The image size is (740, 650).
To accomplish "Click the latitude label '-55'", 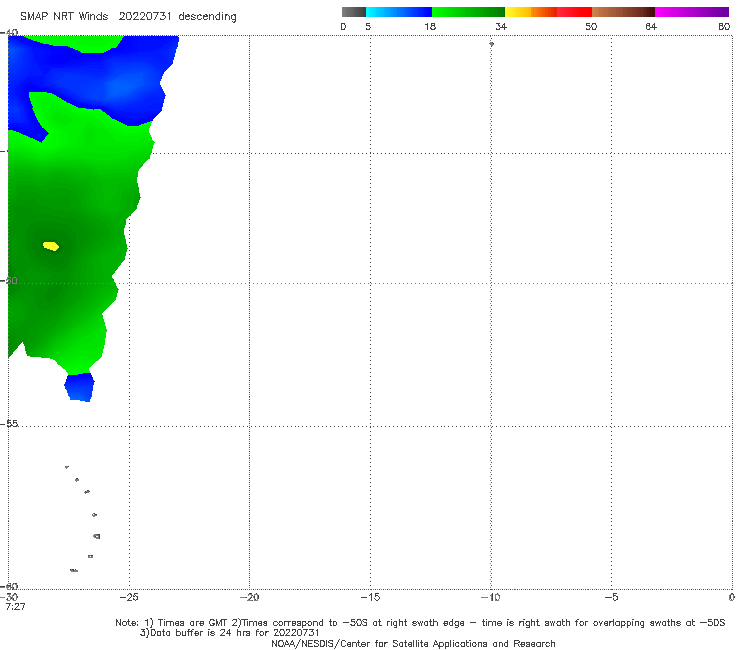I will tap(10, 424).
